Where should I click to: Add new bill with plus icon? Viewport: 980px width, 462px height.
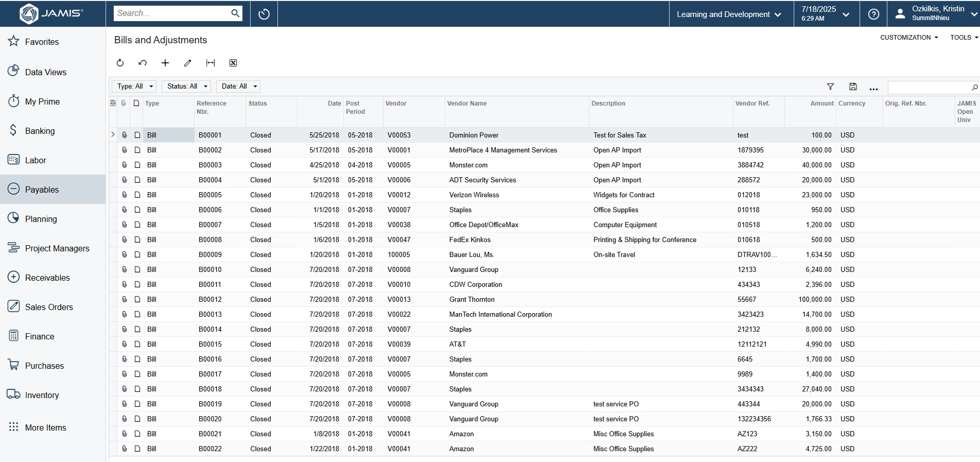pyautogui.click(x=165, y=63)
